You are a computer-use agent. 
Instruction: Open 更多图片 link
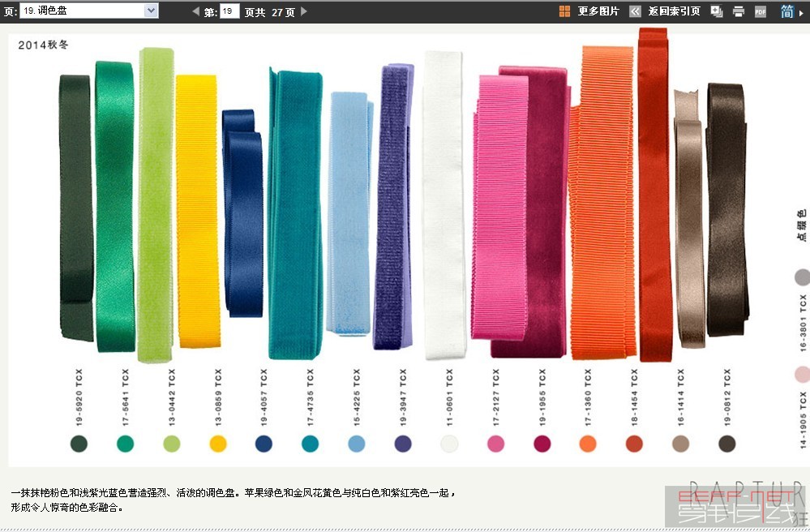(597, 11)
